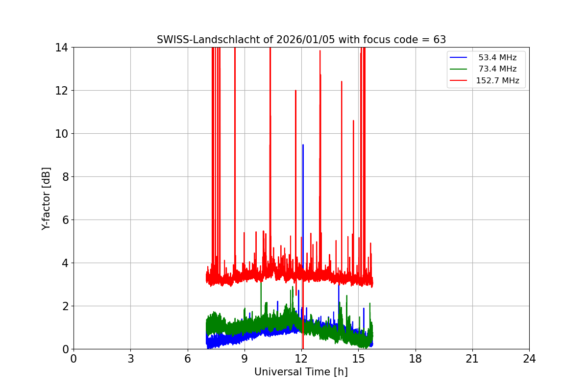
Task: Select the 73.4 MHz legend label
Action: (497, 69)
